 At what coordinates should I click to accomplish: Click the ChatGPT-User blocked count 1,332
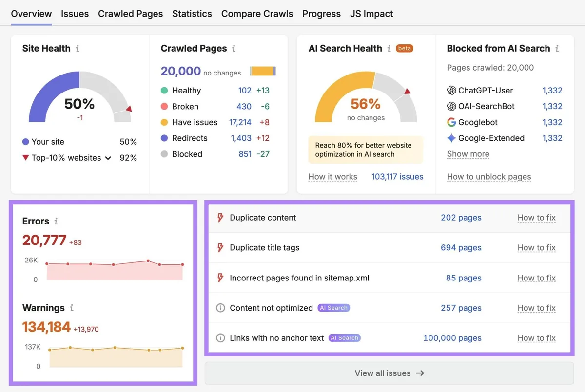[552, 90]
